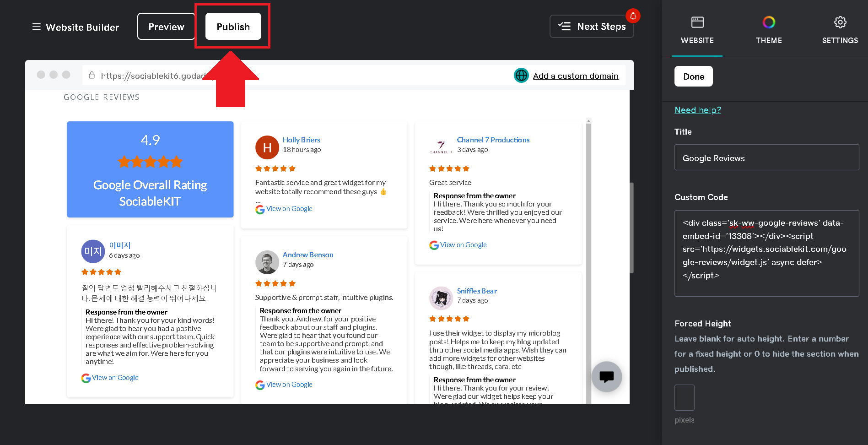Click the WEBSITE panel icon
Screen dimensions: 868x445
tap(697, 22)
